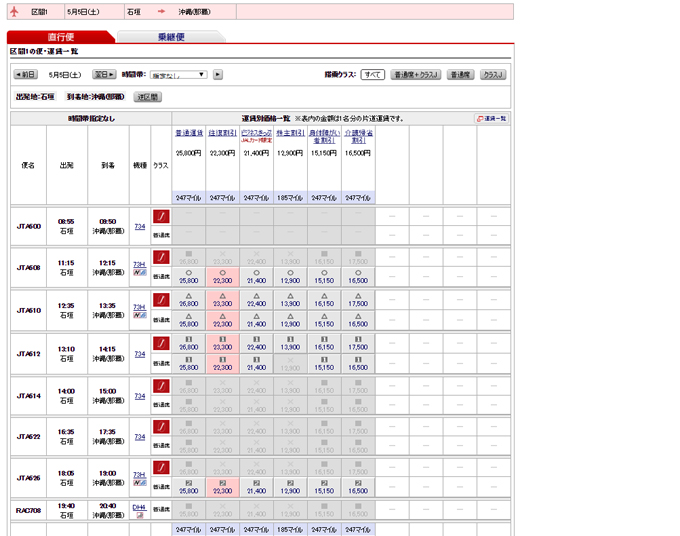The width and height of the screenshot is (680, 536).
Task: Select JTA608 ordinary seat fare 21,400
Action: coord(256,277)
